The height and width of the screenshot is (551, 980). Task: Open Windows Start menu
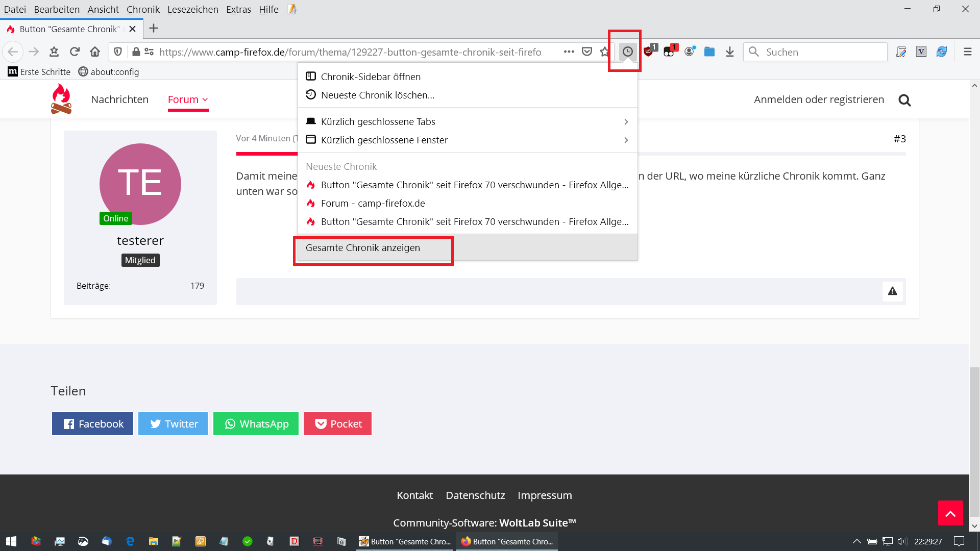(11, 541)
